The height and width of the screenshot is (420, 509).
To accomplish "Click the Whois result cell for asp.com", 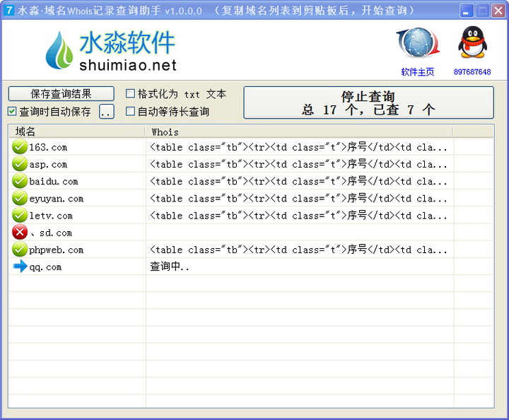I will 300,164.
